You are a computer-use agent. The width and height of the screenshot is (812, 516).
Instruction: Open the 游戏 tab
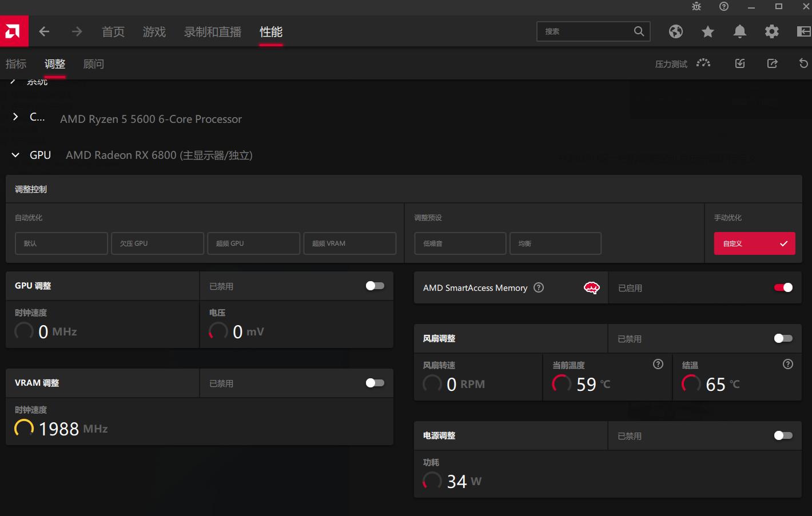tap(154, 32)
